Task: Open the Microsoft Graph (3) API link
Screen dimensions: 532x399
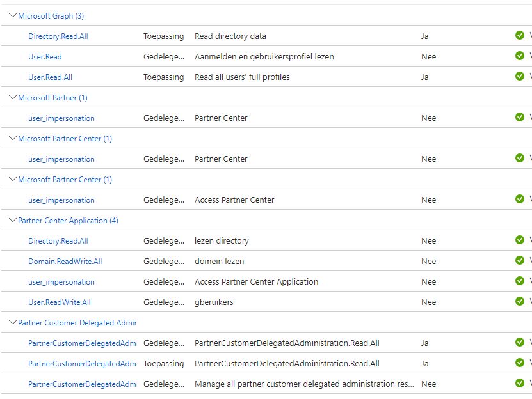Action: [51, 16]
